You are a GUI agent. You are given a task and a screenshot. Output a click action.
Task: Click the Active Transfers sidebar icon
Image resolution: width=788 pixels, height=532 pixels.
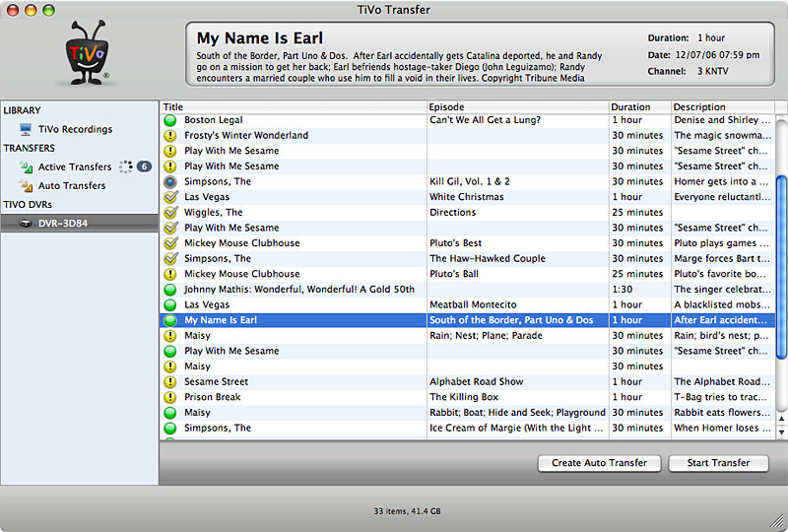point(26,167)
